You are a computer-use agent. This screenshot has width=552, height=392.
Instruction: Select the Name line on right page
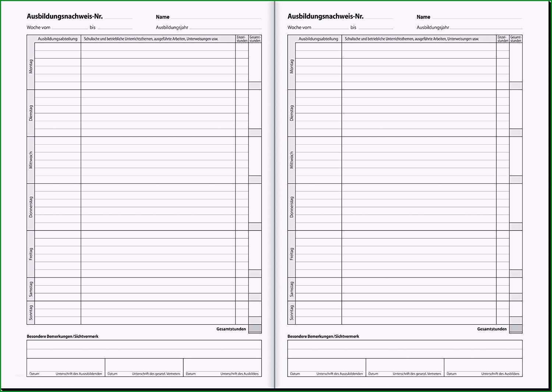[x=477, y=17]
